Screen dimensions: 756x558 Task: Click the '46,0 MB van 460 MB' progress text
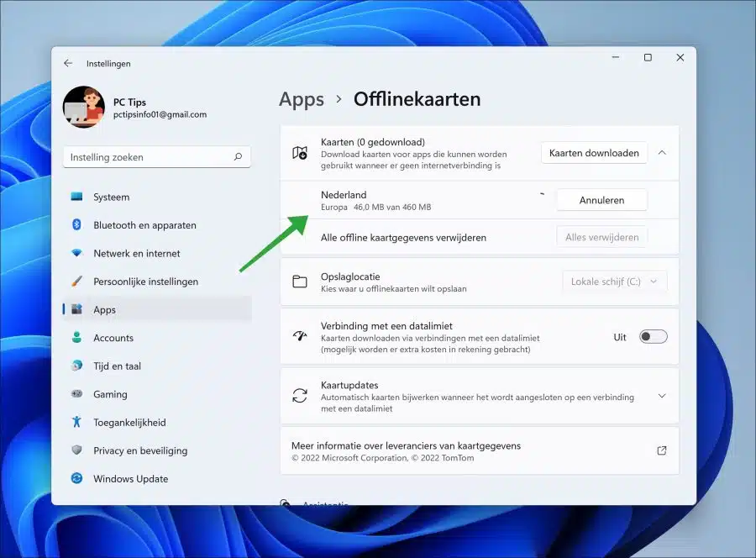pyautogui.click(x=392, y=208)
